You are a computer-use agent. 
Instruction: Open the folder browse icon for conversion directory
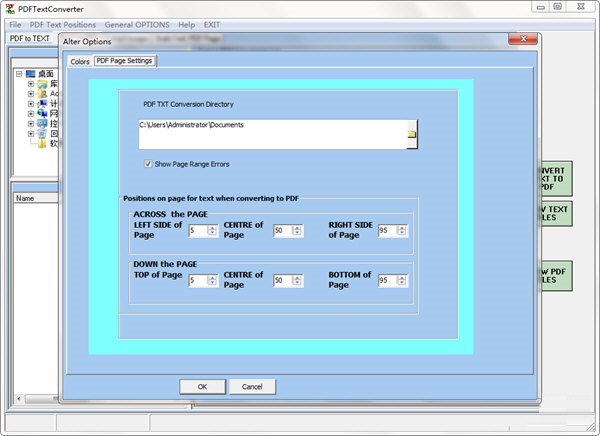412,134
